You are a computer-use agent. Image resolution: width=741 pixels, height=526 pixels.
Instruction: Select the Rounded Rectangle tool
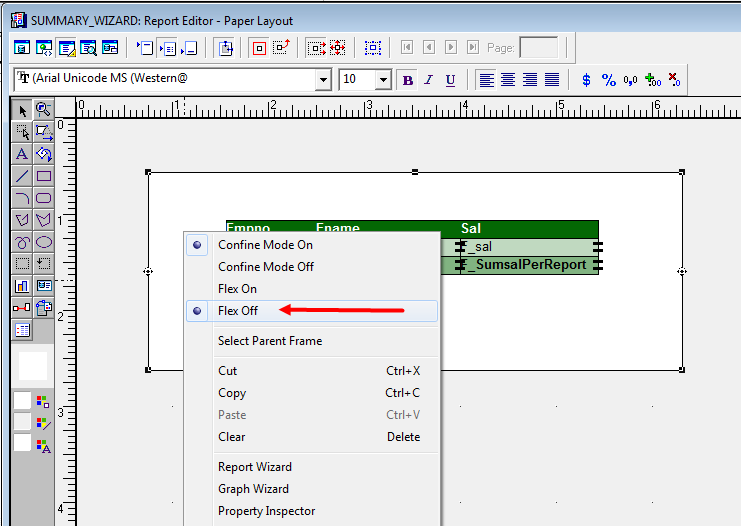[43, 198]
